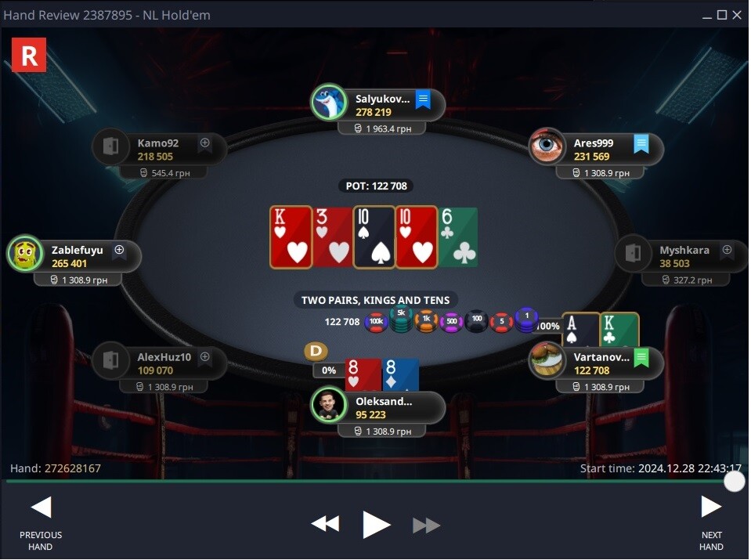Go to the next hand

coord(711,524)
